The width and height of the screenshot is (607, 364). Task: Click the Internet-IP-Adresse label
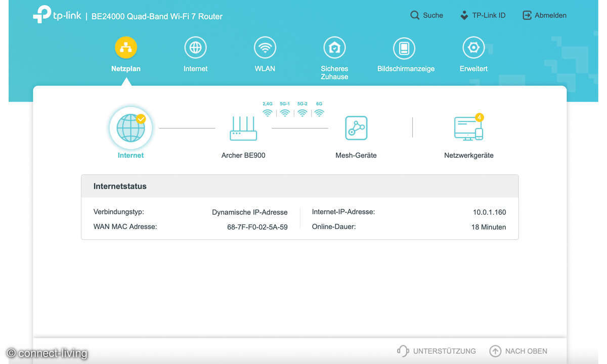coord(343,212)
